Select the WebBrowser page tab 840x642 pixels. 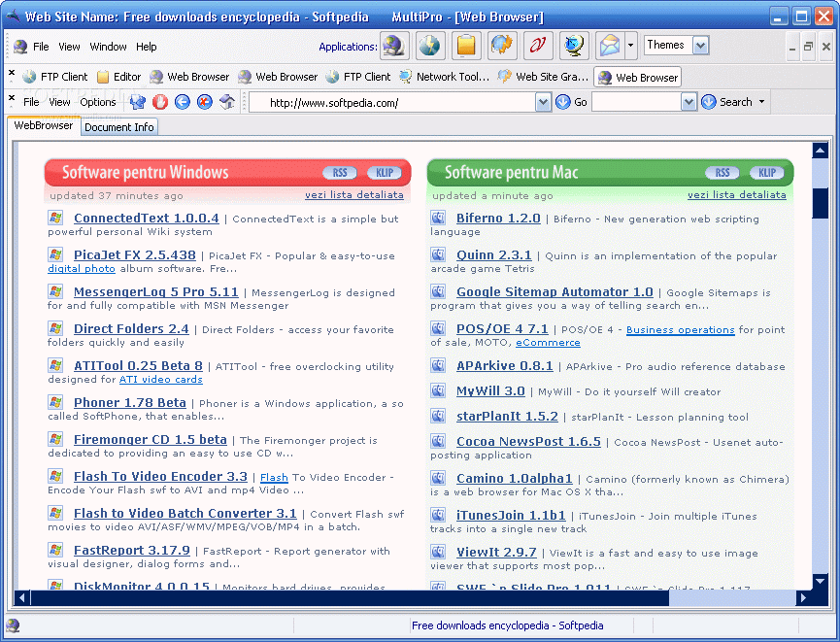click(44, 125)
